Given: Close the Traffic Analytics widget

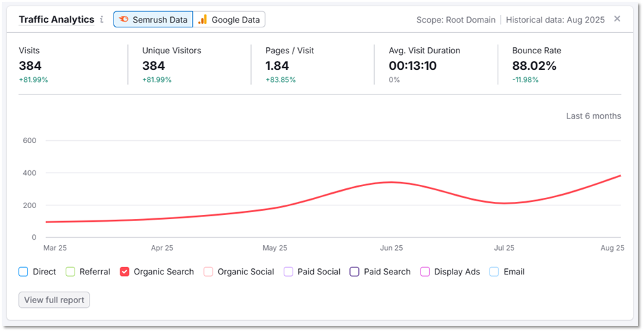Looking at the screenshot, I should 617,19.
